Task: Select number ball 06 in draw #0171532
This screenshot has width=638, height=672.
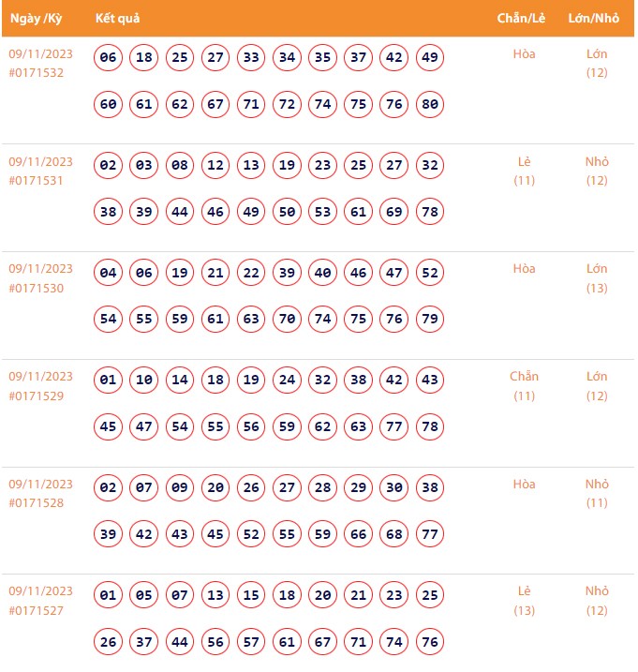Action: coord(109,58)
